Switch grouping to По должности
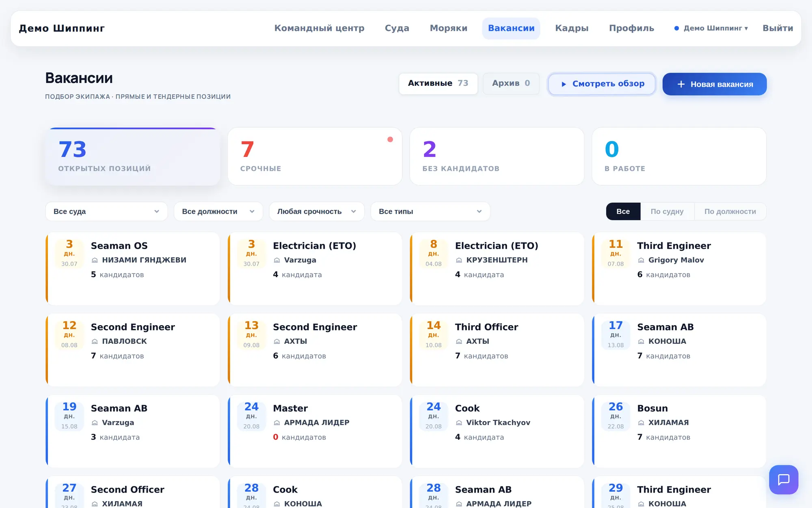This screenshot has height=508, width=812. (730, 211)
